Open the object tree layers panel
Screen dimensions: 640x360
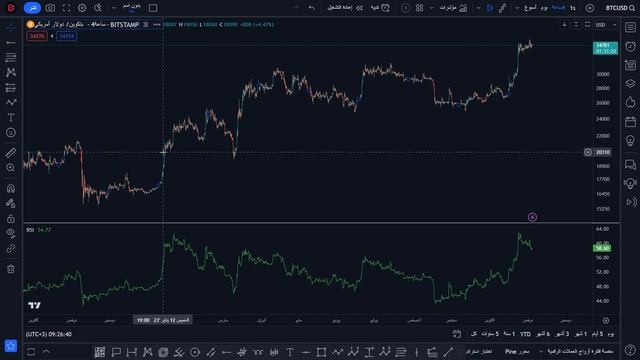(630, 84)
